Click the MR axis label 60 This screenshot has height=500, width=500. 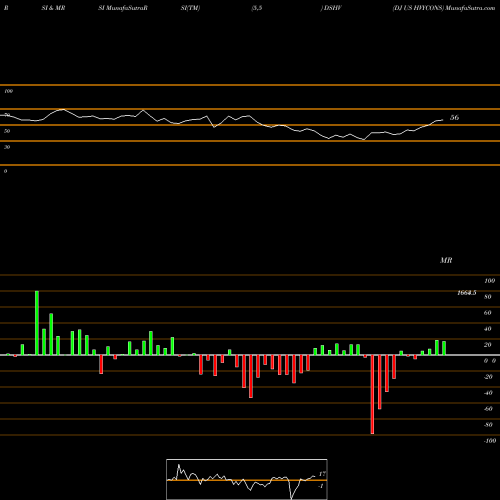[488, 313]
